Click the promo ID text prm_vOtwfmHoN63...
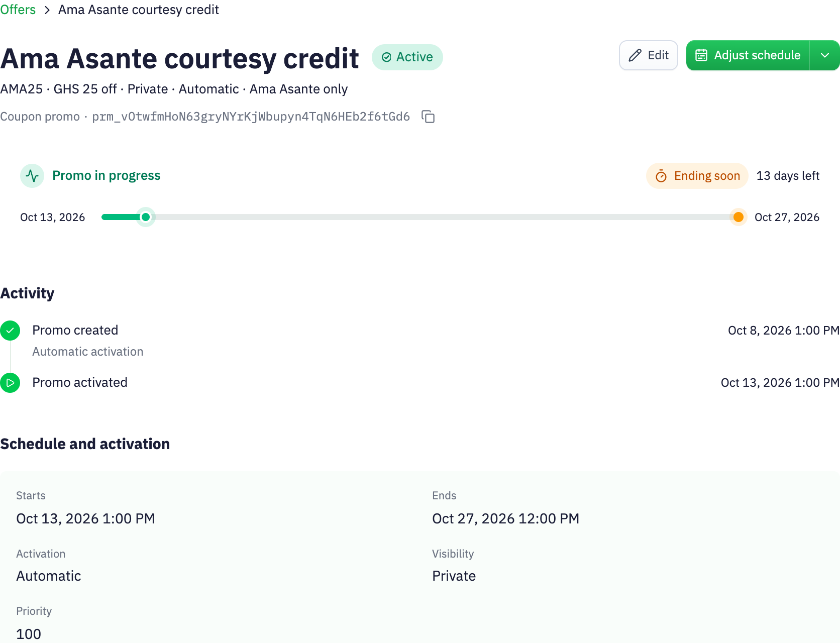840x643 pixels. click(x=251, y=117)
